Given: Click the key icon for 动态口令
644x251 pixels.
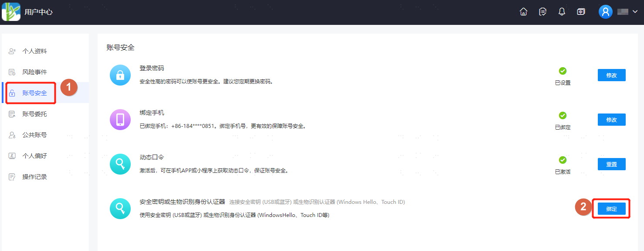Looking at the screenshot, I should [120, 164].
